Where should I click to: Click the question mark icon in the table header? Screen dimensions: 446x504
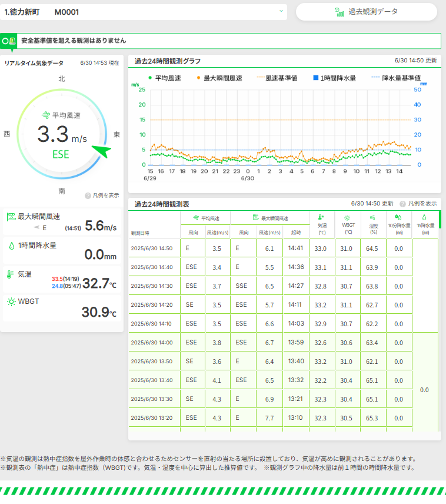pos(402,204)
